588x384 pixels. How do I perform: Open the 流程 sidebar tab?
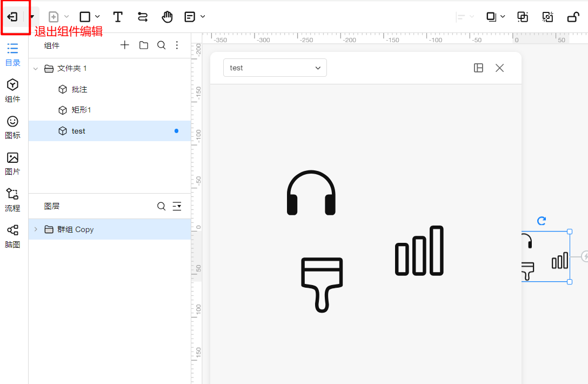[12, 200]
